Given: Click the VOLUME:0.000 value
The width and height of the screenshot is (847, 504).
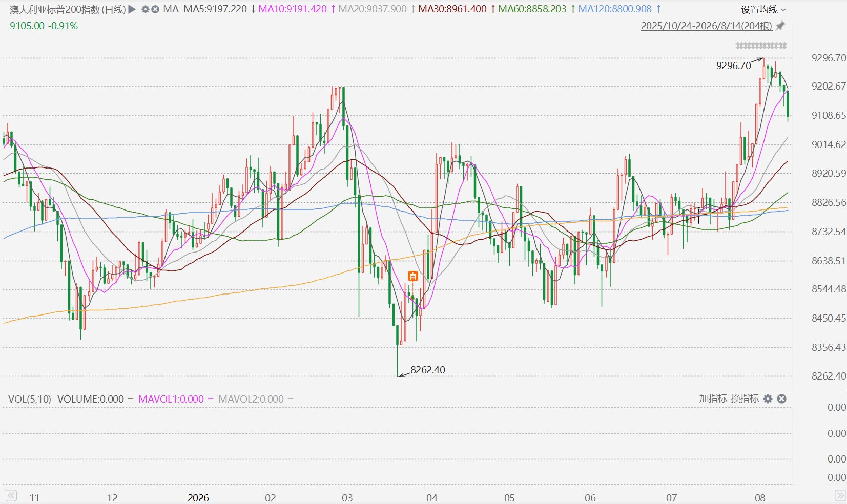Looking at the screenshot, I should [91, 399].
